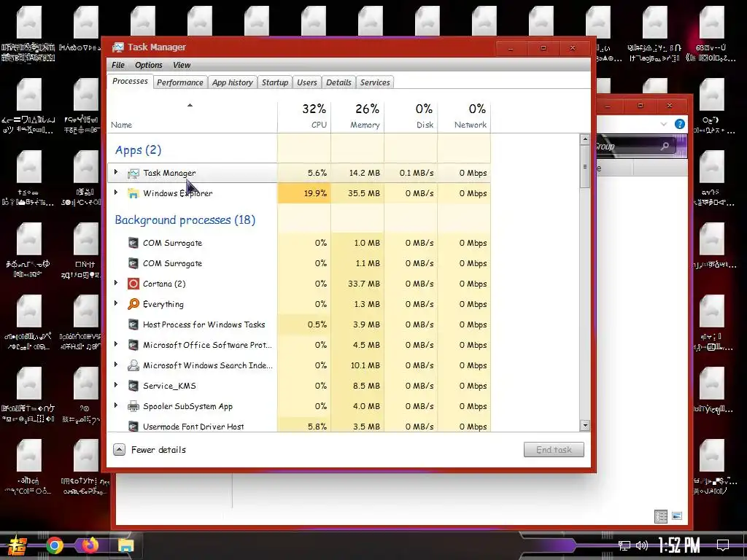Click the Usermode Font Driver Host icon

133,426
